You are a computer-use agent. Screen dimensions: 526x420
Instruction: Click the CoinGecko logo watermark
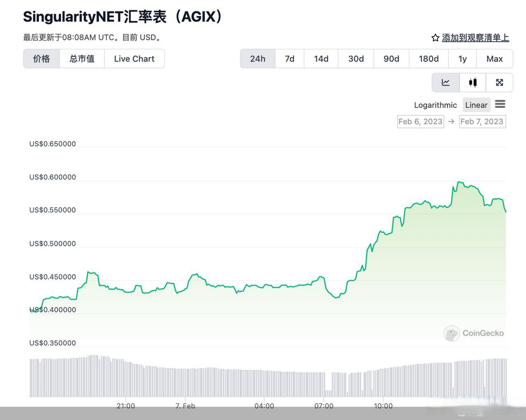[x=473, y=333]
